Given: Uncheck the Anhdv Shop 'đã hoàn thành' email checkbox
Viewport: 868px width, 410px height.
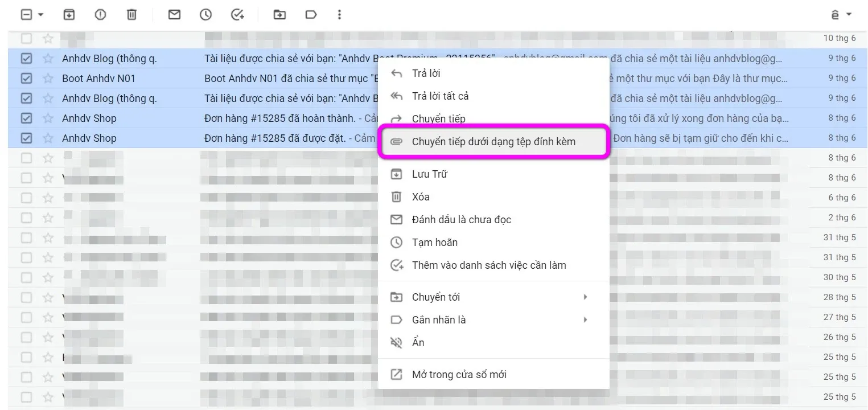Looking at the screenshot, I should coord(26,118).
